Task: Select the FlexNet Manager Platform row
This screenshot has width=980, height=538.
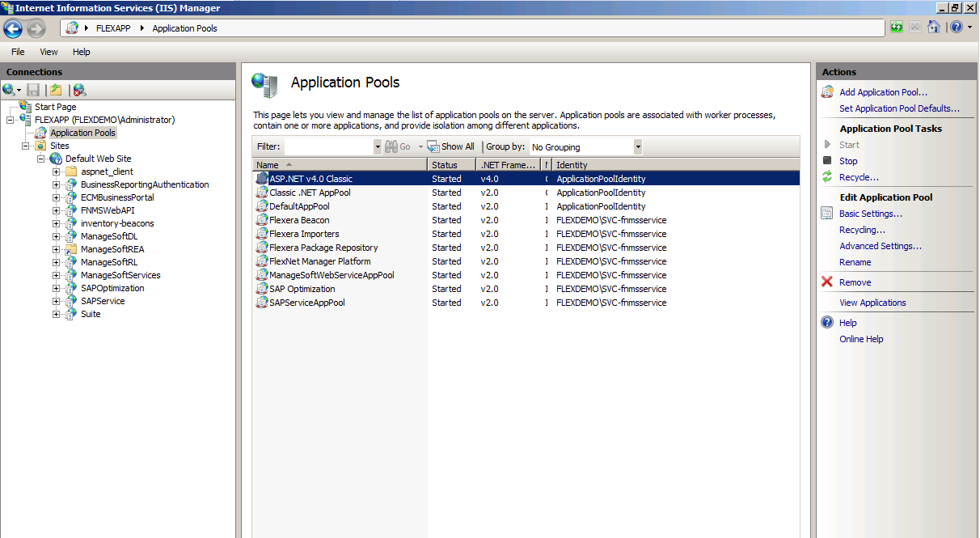Action: (x=526, y=261)
